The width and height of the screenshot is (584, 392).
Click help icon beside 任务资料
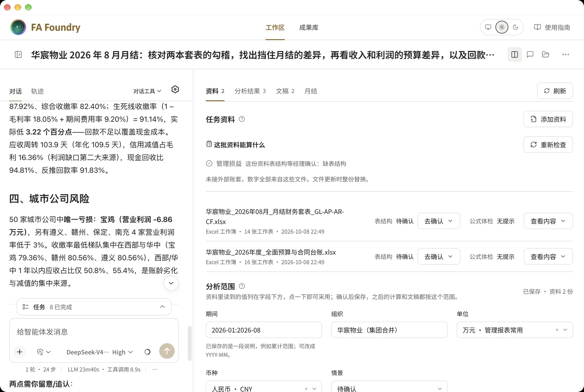(242, 119)
